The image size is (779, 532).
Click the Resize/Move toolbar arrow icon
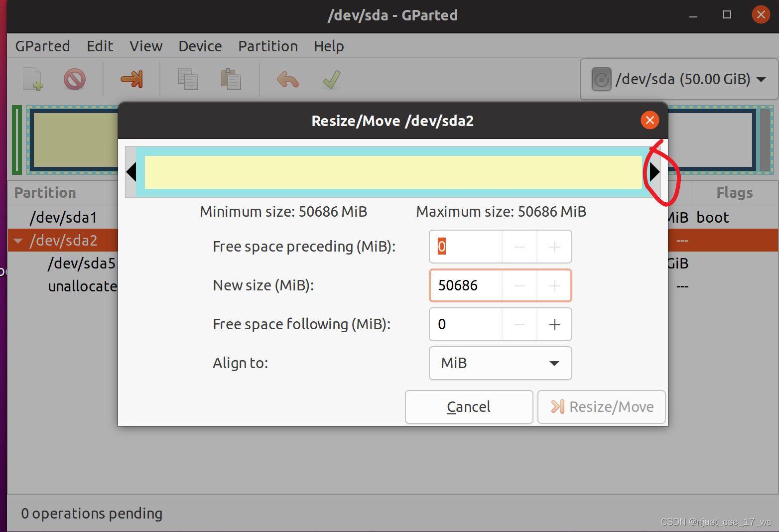(x=132, y=79)
